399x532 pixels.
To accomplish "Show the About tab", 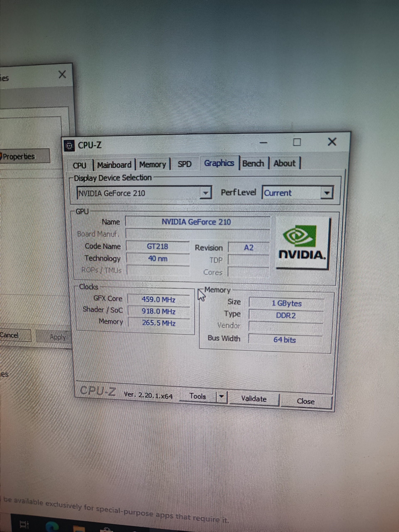I will click(284, 163).
